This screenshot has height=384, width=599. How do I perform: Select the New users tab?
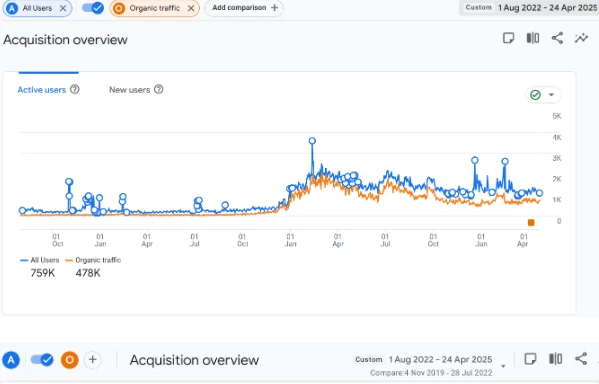130,90
